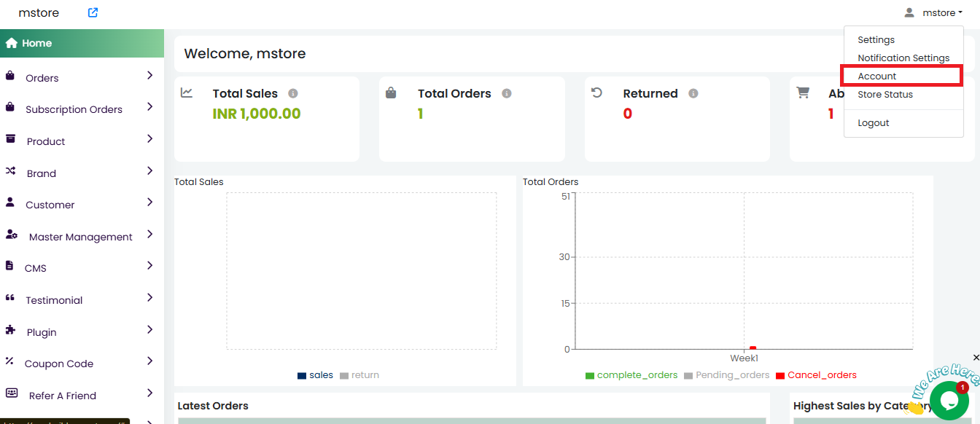Click the Returned info icon
980x424 pixels.
pyautogui.click(x=693, y=94)
